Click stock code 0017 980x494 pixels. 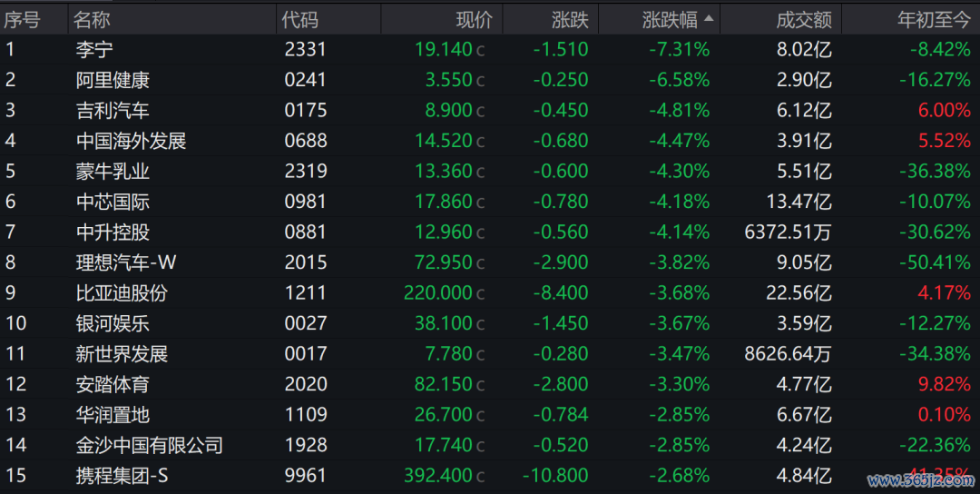pos(306,354)
